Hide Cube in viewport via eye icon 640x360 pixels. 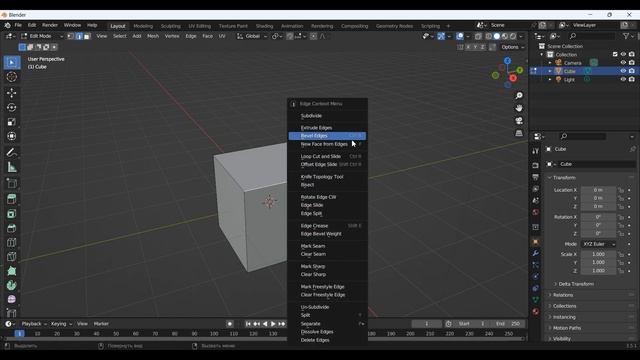pos(623,71)
